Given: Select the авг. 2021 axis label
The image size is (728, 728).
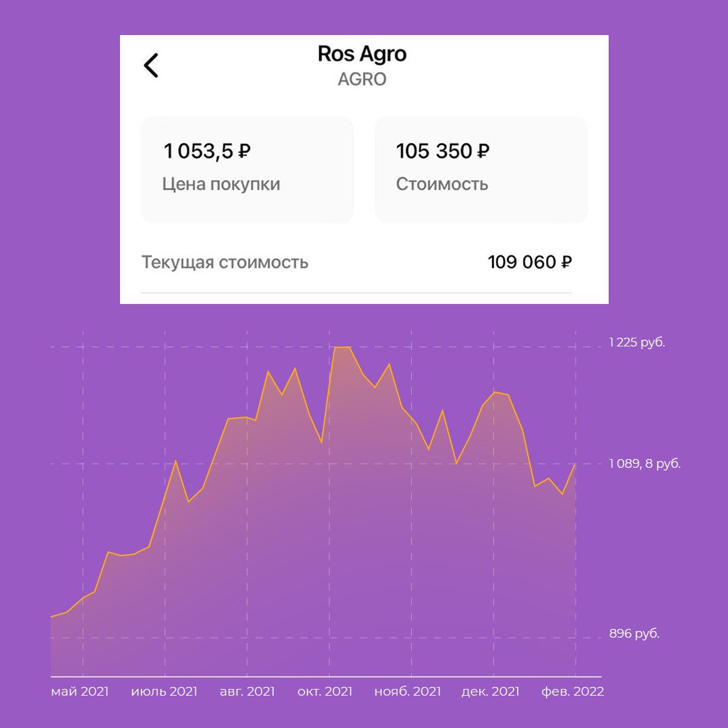Looking at the screenshot, I should click(247, 692).
